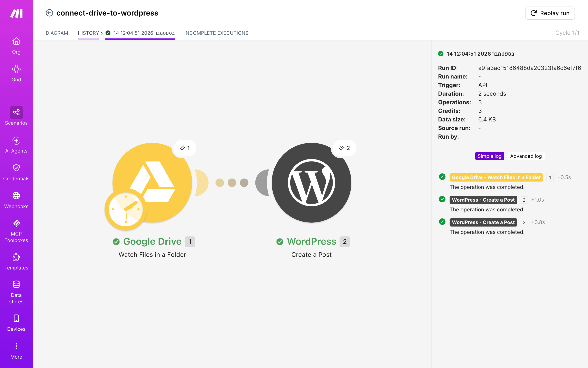Switch to INCOMPLETE EXECUTIONS tab

[216, 33]
